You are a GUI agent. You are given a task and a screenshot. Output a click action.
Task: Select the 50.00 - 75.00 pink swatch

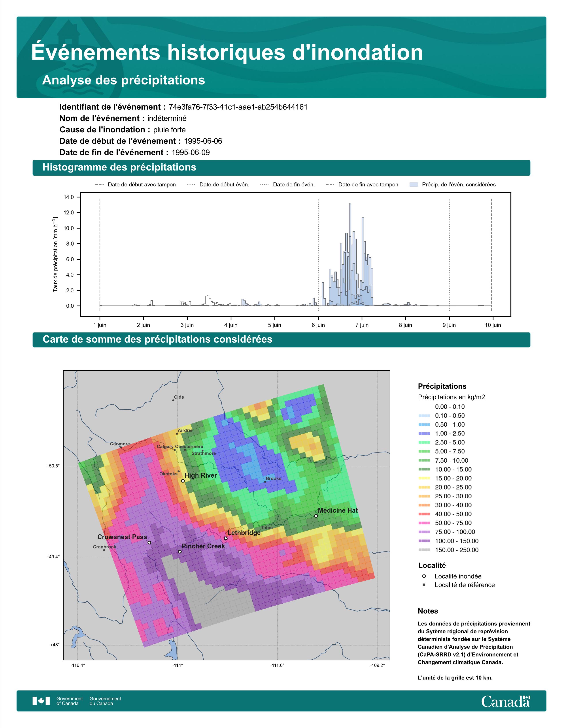tap(424, 523)
